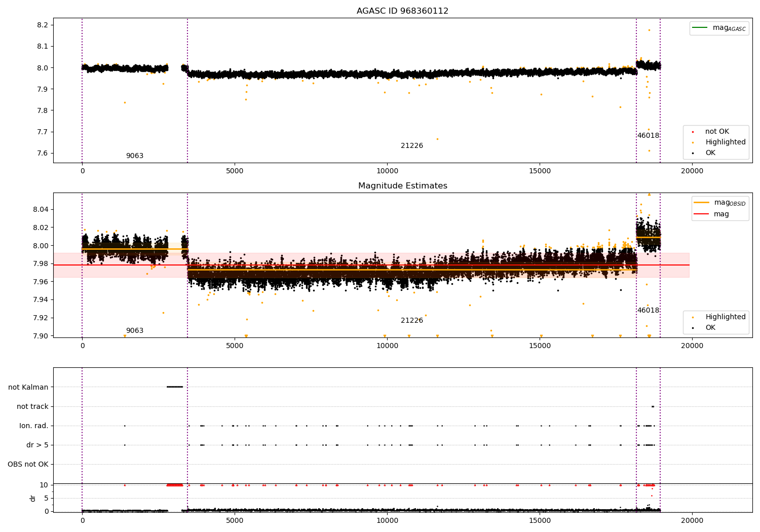Click the 'Ion. rad.' axis label

(x=34, y=426)
